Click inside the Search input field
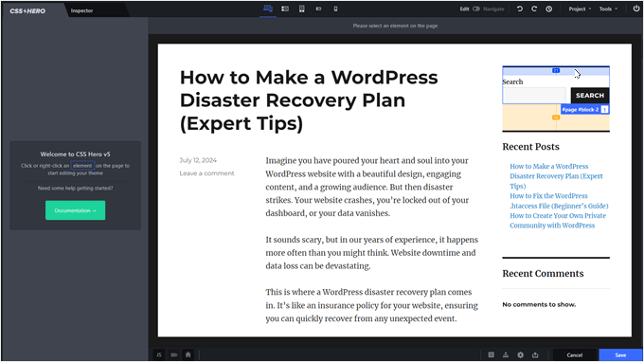The image size is (644, 362). coord(534,96)
